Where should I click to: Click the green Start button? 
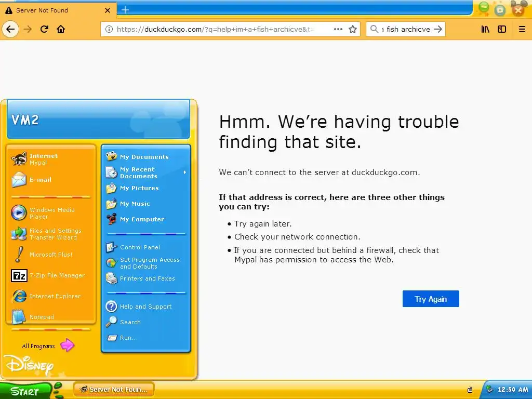click(26, 391)
